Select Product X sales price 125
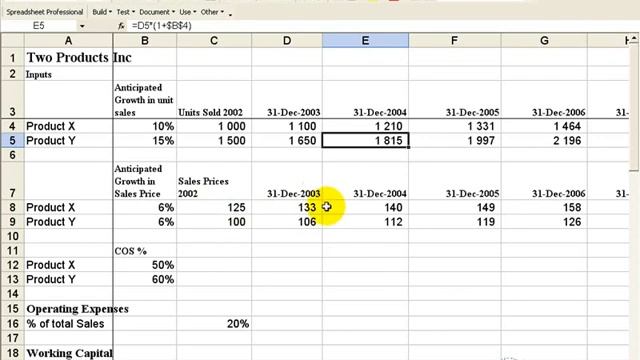 214,207
